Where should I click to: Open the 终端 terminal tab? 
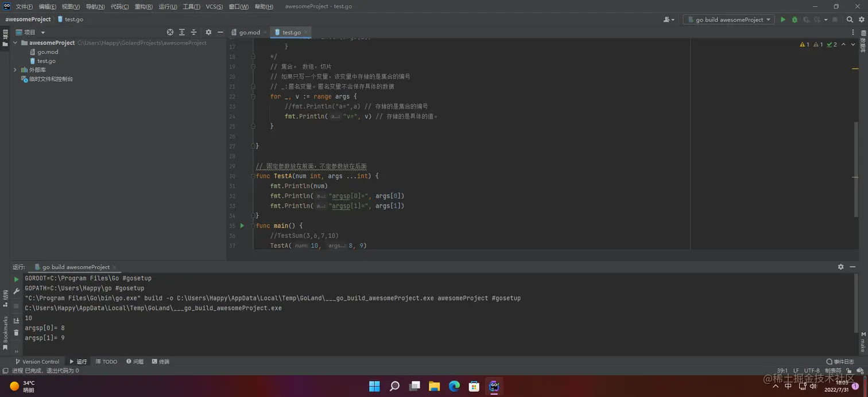click(x=161, y=361)
